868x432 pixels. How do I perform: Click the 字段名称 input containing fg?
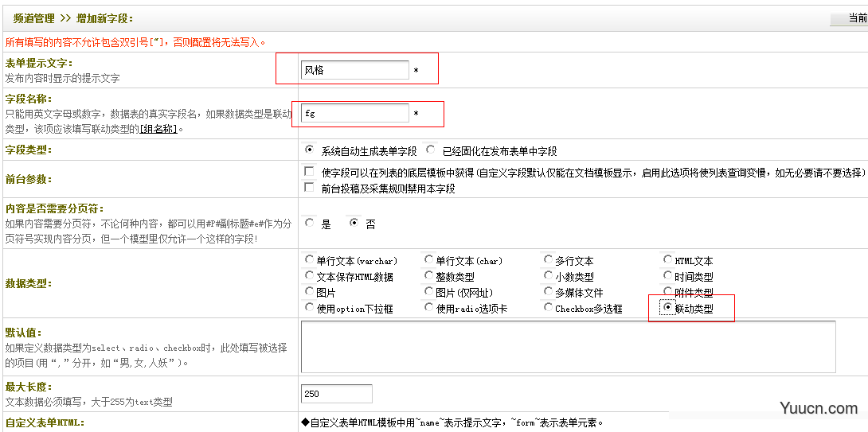(354, 114)
